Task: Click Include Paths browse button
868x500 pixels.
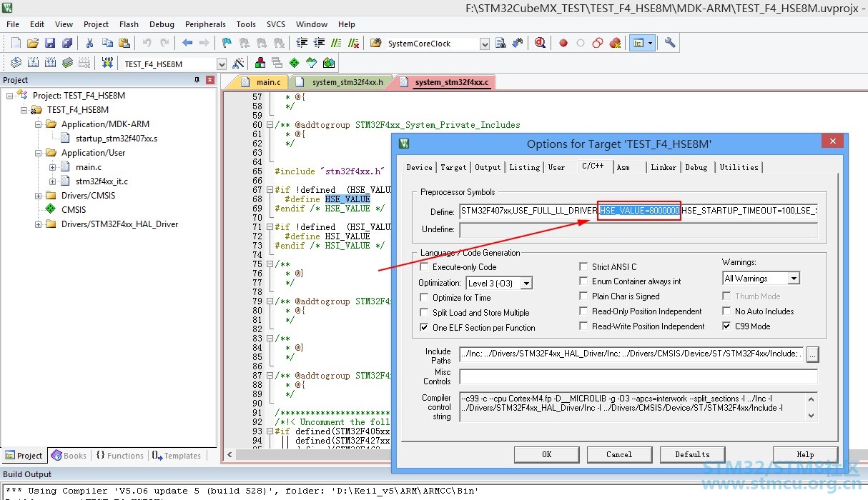Action: (x=812, y=354)
